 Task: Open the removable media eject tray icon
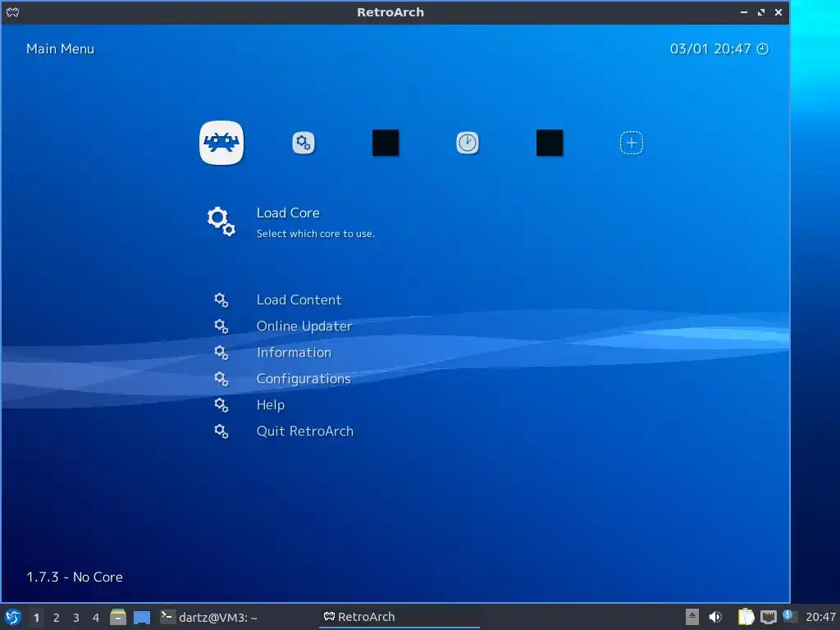pyautogui.click(x=692, y=617)
